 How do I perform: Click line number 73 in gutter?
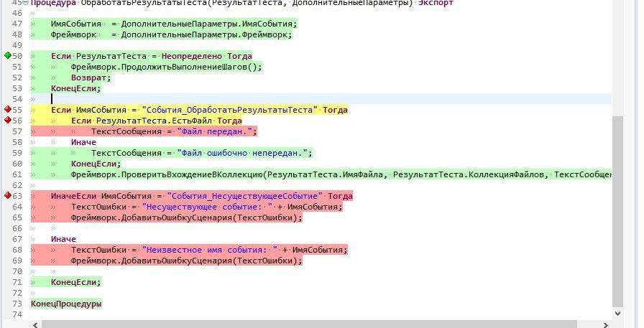pos(17,304)
